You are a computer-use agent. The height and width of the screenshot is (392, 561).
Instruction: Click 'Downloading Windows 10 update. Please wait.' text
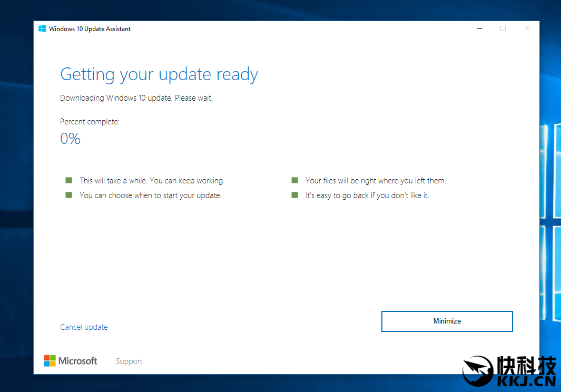click(x=136, y=98)
